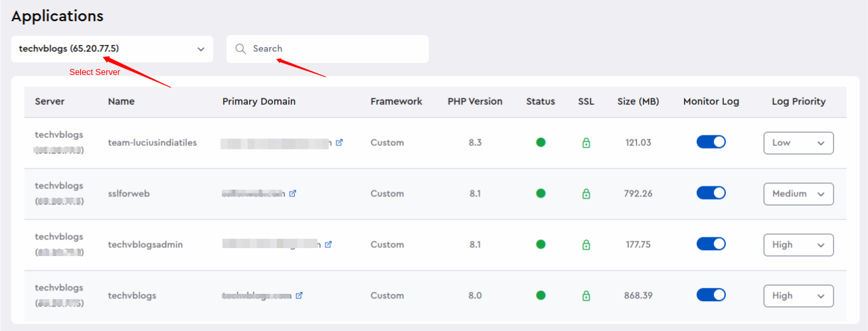Click PHP version 8.0 cell
This screenshot has height=331, width=868.
click(475, 296)
